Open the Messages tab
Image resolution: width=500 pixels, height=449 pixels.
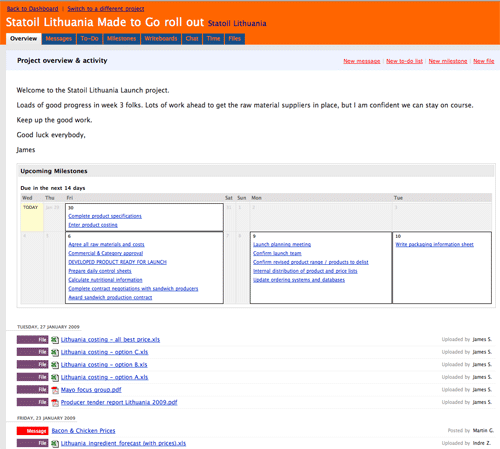point(59,39)
